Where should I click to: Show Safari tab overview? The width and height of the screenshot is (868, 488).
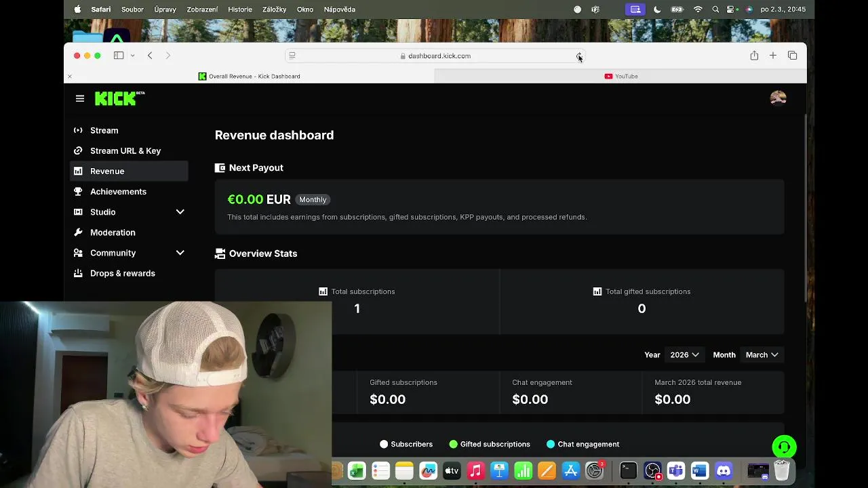[792, 56]
